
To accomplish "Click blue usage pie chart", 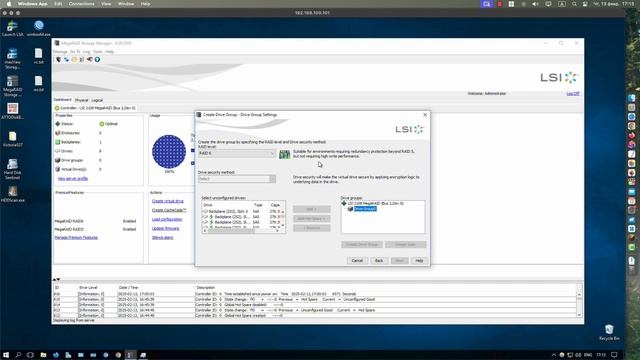I will click(169, 151).
